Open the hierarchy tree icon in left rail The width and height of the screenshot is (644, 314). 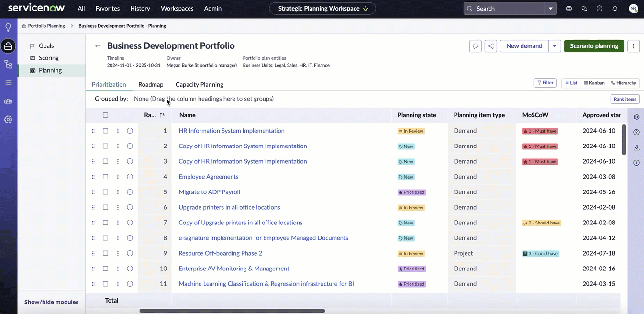point(8,65)
